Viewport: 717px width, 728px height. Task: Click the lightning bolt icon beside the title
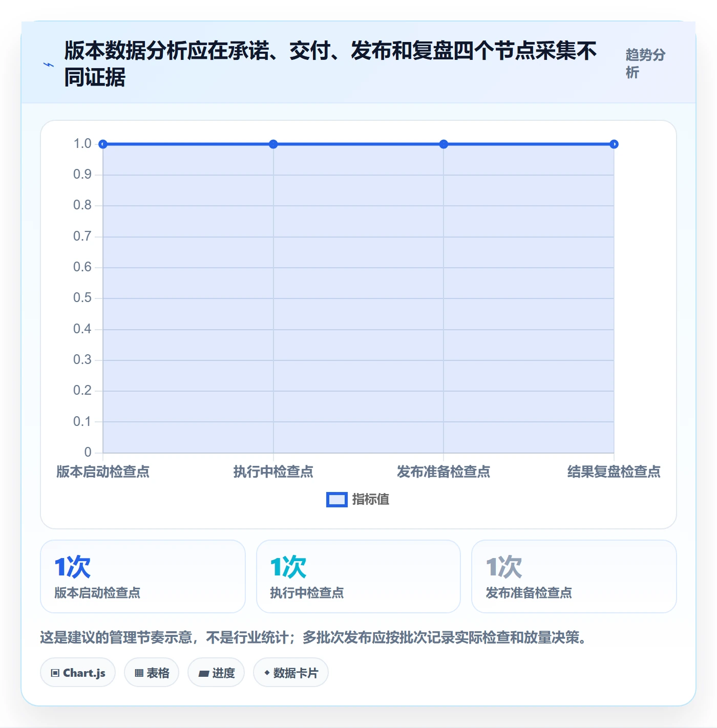click(49, 65)
